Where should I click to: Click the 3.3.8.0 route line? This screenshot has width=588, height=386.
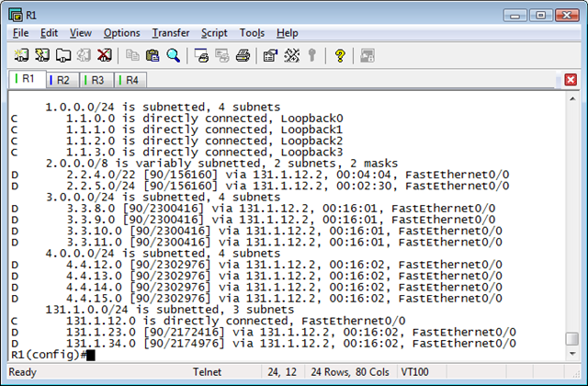pyautogui.click(x=254, y=209)
